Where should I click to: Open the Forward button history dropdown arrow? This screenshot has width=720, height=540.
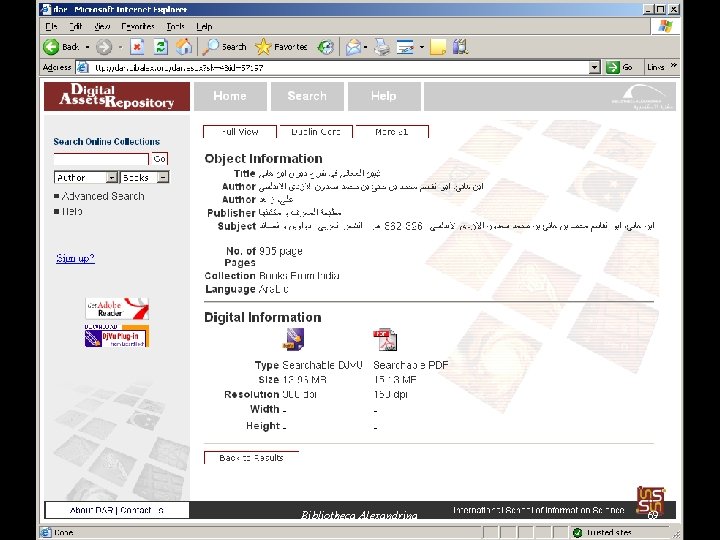click(120, 47)
